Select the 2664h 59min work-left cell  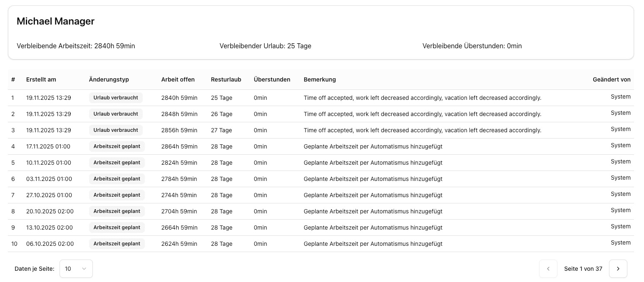179,228
